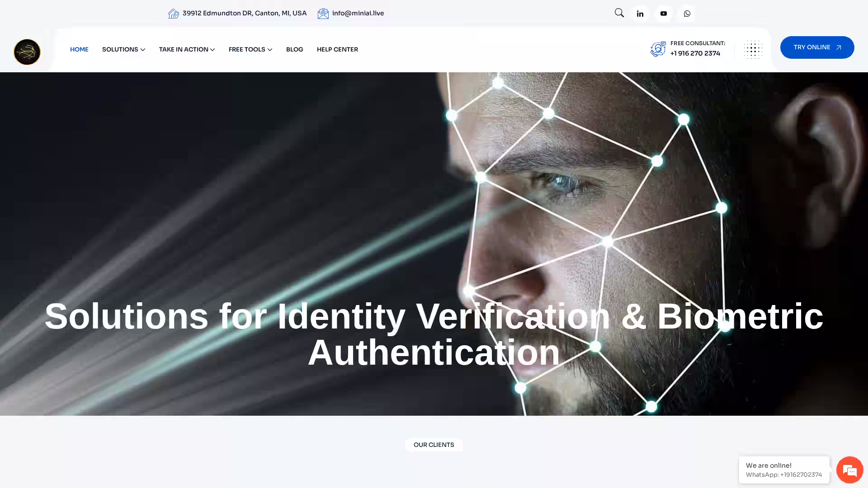Image resolution: width=868 pixels, height=488 pixels.
Task: Click the consultant headset icon
Action: point(658,49)
